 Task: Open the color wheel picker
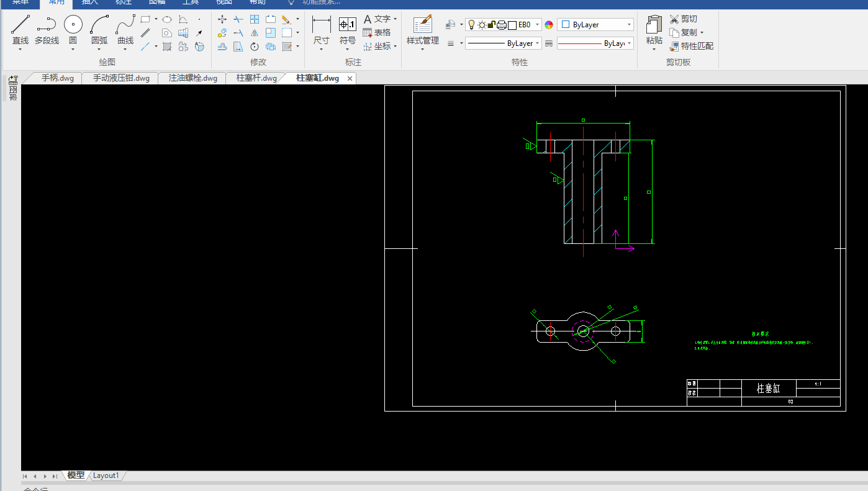549,25
